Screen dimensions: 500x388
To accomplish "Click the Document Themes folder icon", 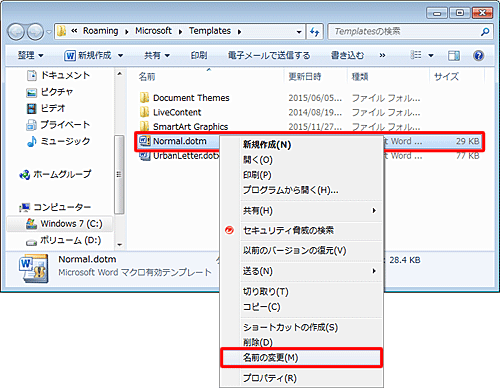I will pyautogui.click(x=144, y=98).
